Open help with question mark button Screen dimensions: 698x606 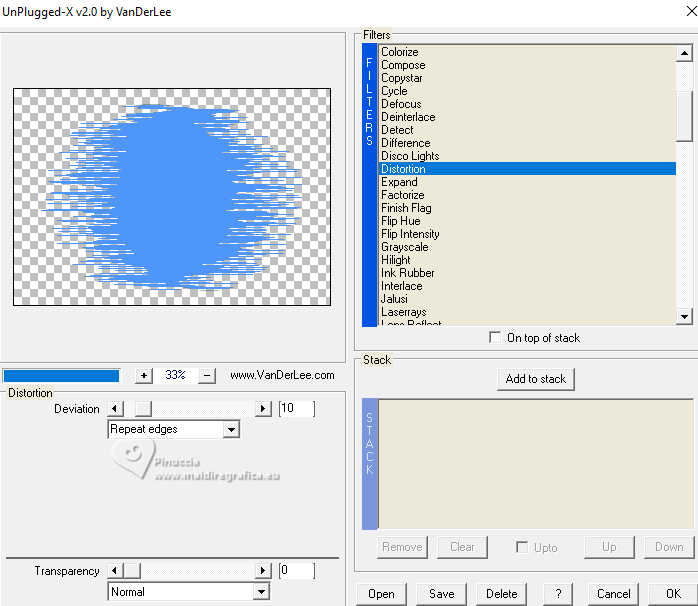[x=558, y=594]
